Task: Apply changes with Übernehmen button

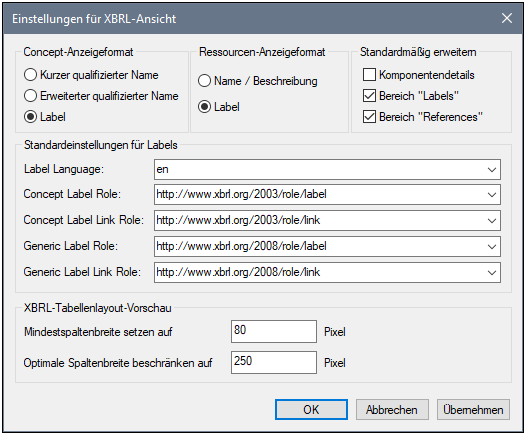Action: [x=473, y=410]
